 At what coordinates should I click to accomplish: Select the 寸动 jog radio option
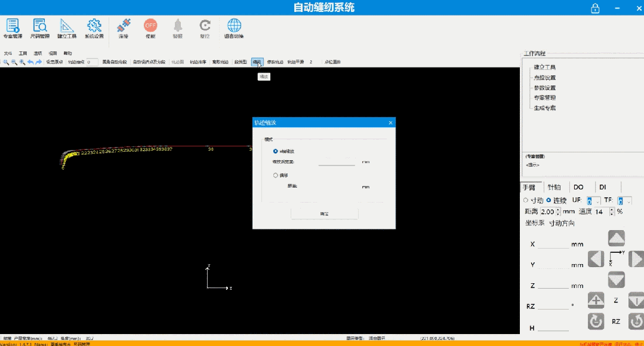526,200
